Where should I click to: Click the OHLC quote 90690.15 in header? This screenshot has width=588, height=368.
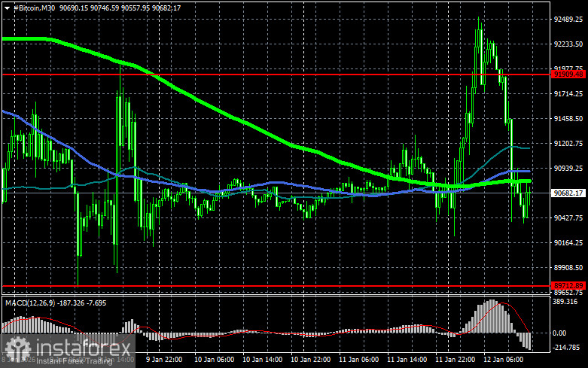[x=74, y=8]
